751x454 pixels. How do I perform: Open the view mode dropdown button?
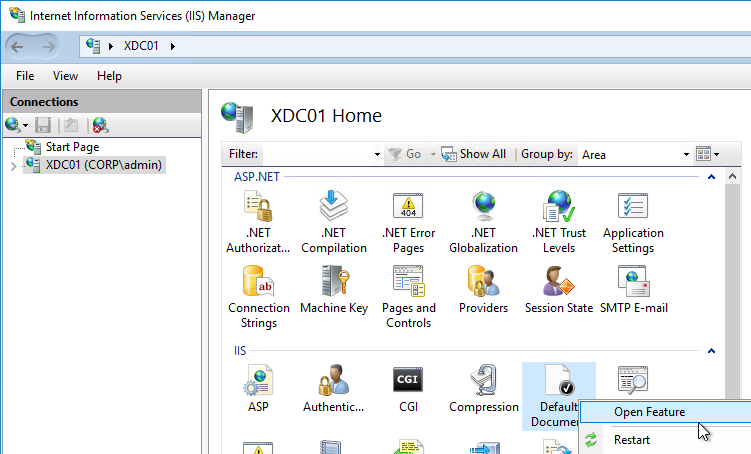click(x=707, y=154)
